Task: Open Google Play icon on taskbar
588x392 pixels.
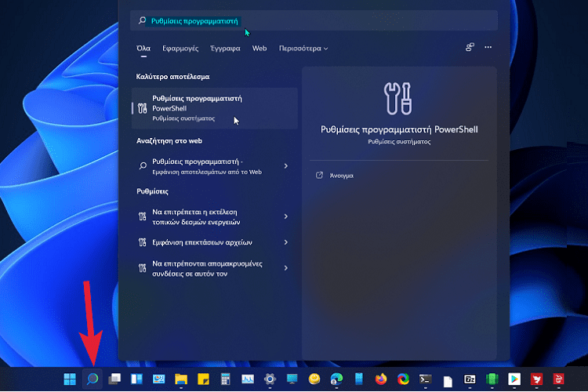Action: click(x=514, y=379)
